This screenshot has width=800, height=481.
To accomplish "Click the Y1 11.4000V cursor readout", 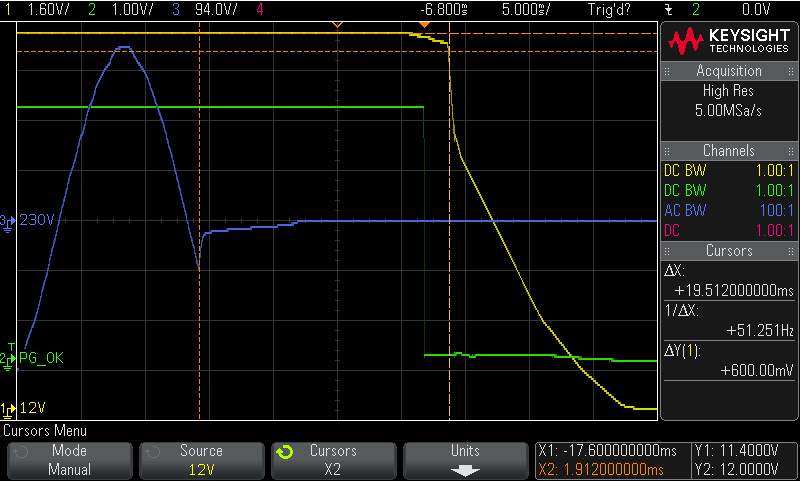I will 736,451.
